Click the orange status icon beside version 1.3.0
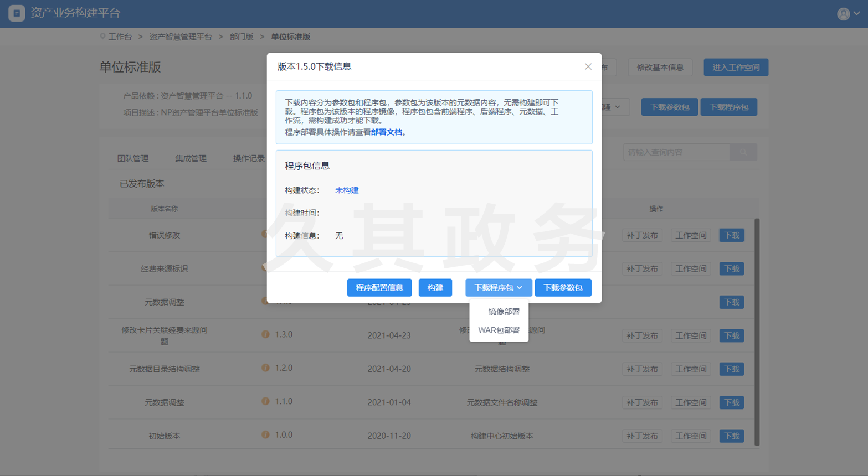Viewport: 868px width, 476px height. (265, 334)
